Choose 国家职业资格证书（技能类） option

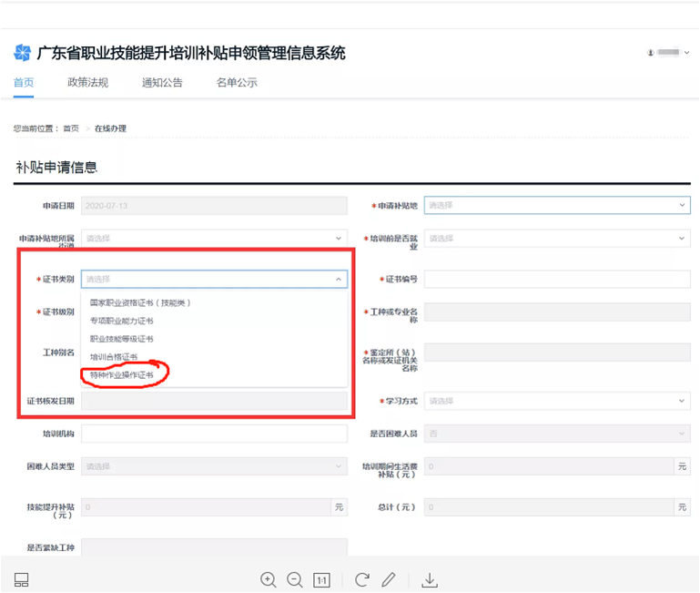coord(139,302)
